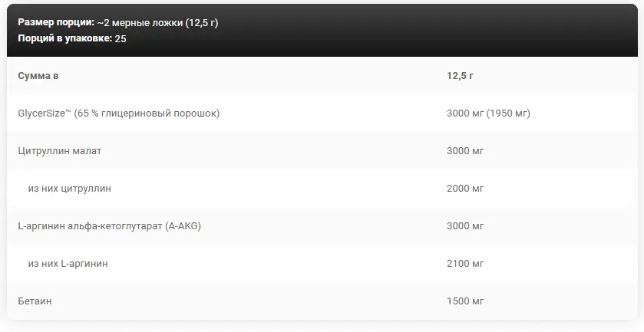Select the "Бетаин" row label
Viewport: 644px width, 332px height.
coord(35,301)
